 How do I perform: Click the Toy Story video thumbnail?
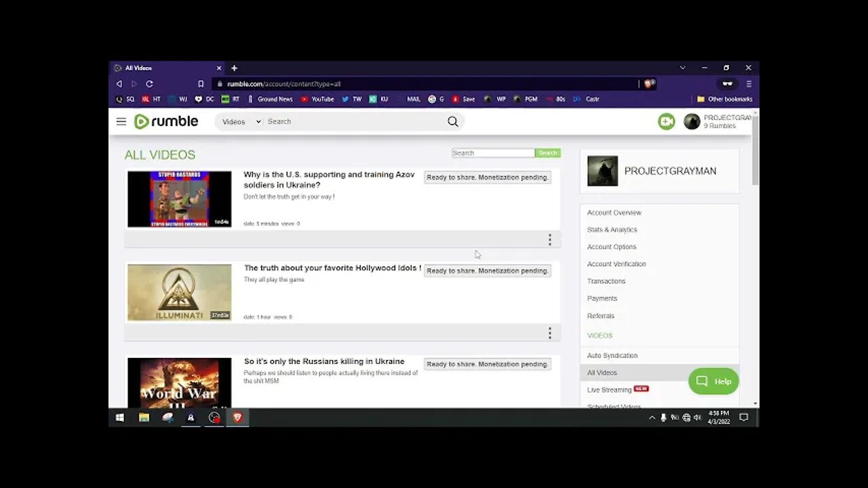click(x=180, y=199)
